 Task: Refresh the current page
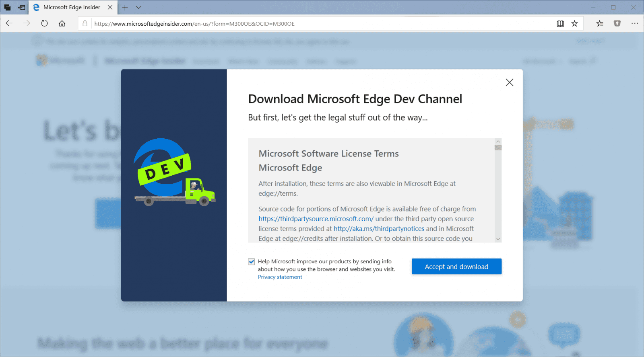point(44,23)
